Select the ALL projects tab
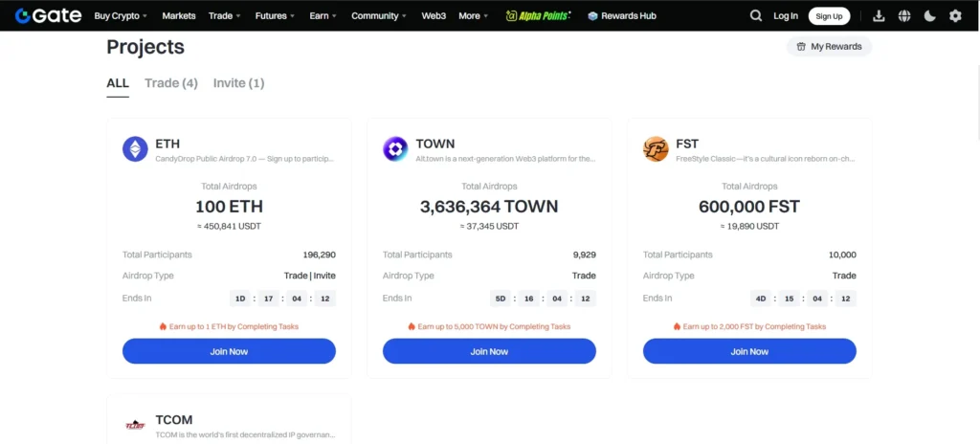The height and width of the screenshot is (444, 980). click(x=118, y=83)
